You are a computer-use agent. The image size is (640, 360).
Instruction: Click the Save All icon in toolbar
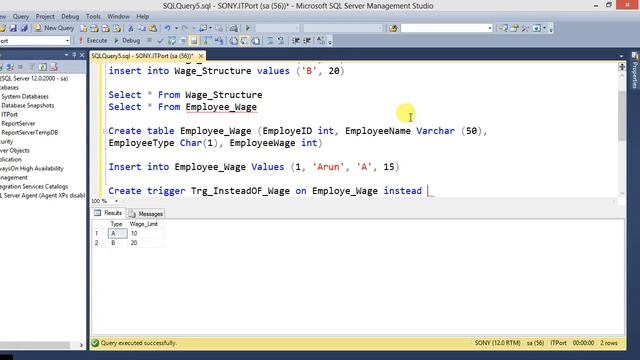click(24, 28)
